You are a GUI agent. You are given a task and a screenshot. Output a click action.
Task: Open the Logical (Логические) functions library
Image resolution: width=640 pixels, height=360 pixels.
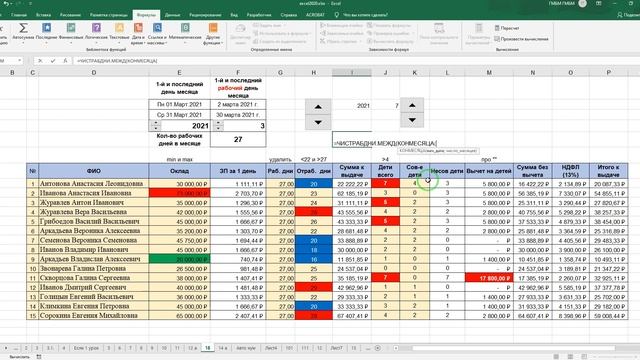[96, 32]
